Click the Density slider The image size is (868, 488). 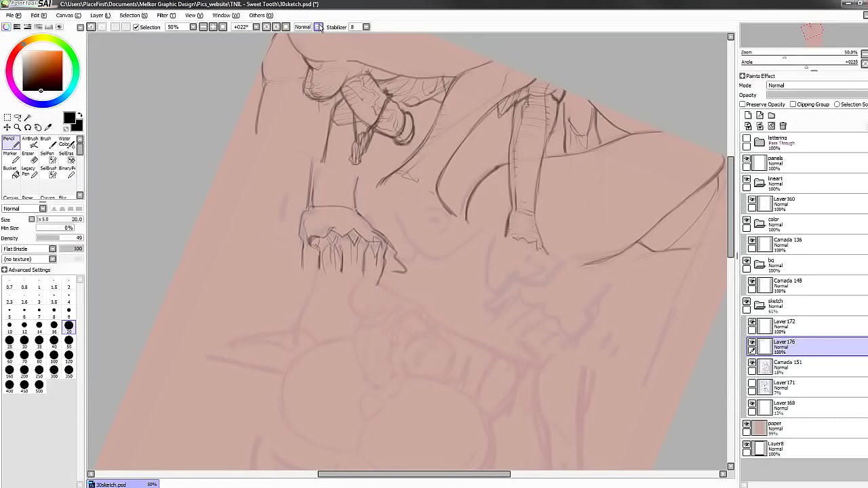(x=58, y=238)
